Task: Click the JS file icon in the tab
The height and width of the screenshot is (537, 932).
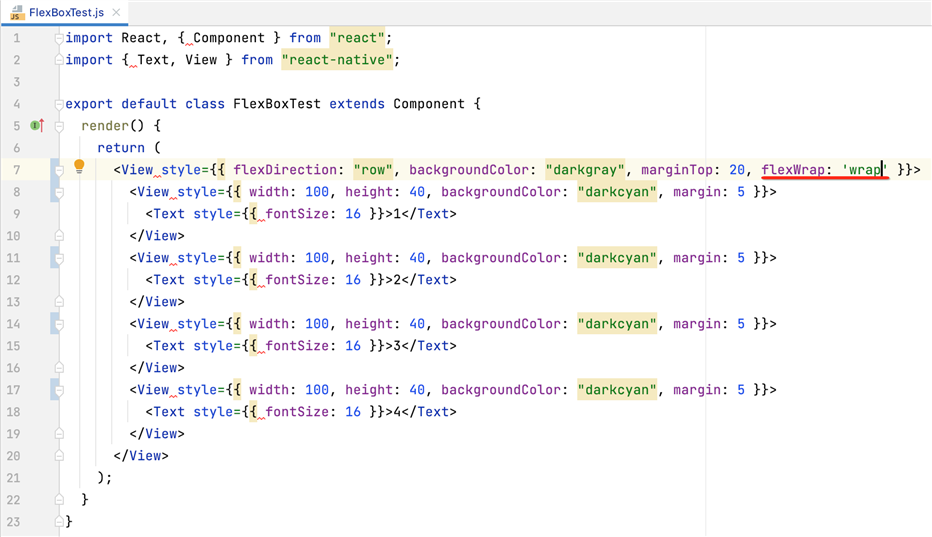Action: pyautogui.click(x=17, y=11)
